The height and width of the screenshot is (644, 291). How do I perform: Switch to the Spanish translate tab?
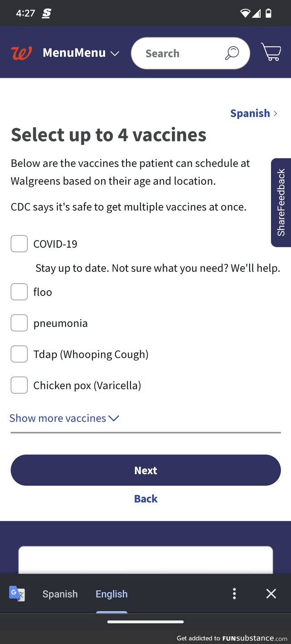tap(60, 594)
